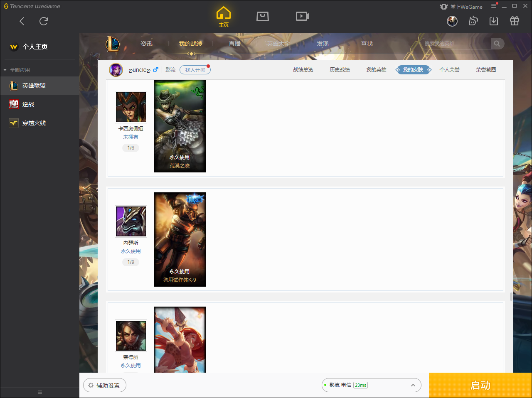Image resolution: width=532 pixels, height=398 pixels.
Task: Click the sidebar bottom handle icon
Action: tap(40, 392)
